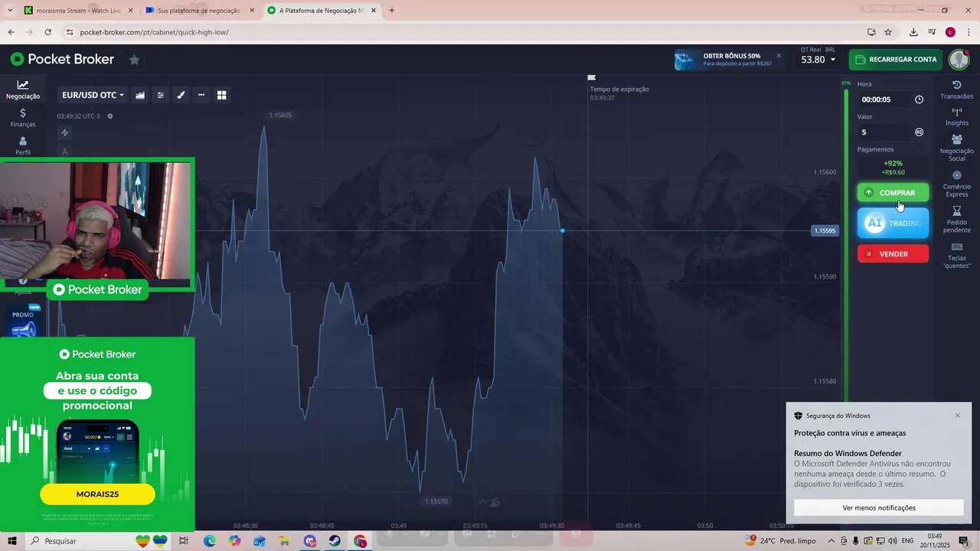Image resolution: width=980 pixels, height=551 pixels.
Task: Close the A Plataforma de Negociação tab
Action: coord(374,11)
